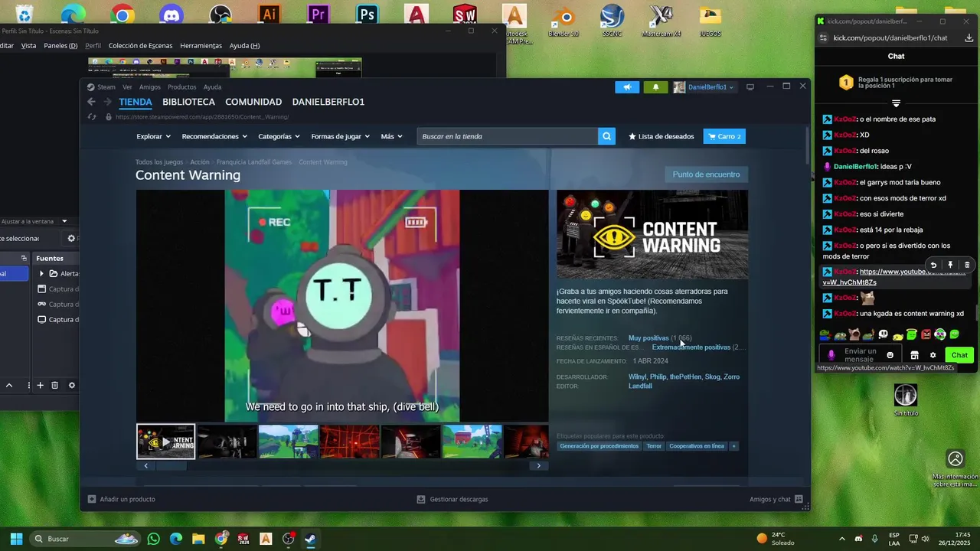The height and width of the screenshot is (551, 980).
Task: Open the Recomendaciones dropdown
Action: click(214, 136)
